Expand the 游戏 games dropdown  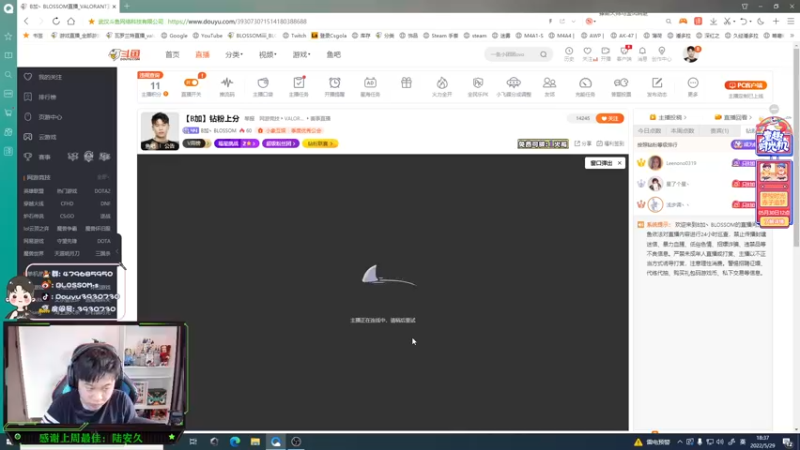tap(301, 55)
